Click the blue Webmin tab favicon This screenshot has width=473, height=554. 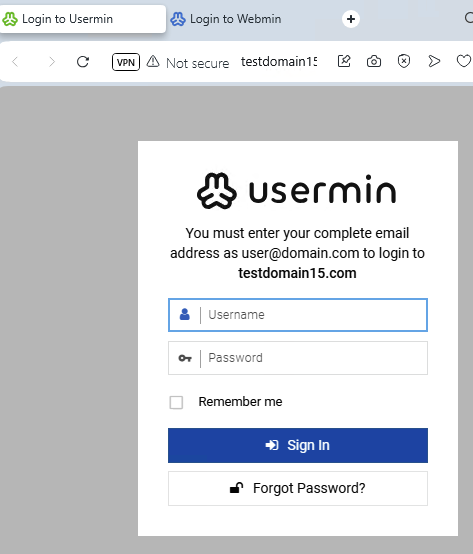click(178, 19)
